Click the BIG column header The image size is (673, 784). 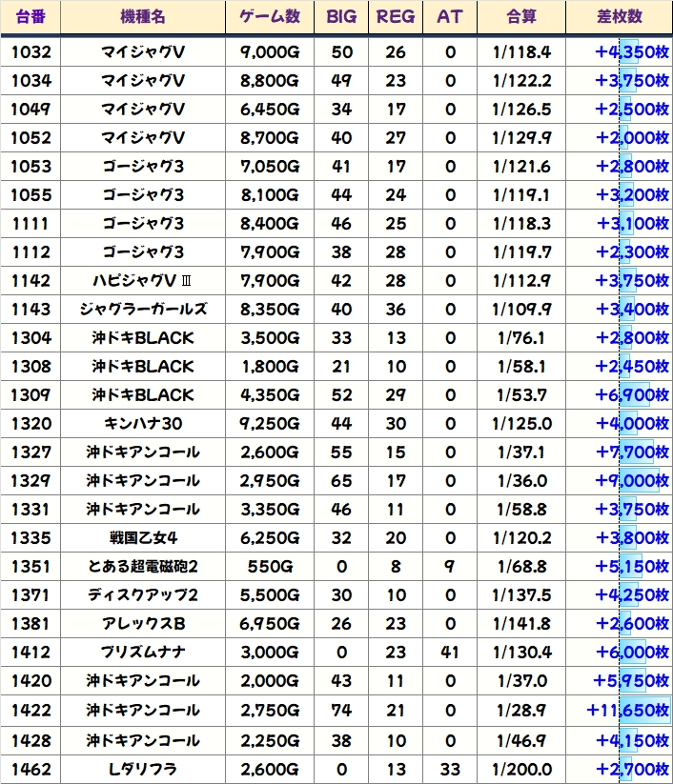pos(341,18)
